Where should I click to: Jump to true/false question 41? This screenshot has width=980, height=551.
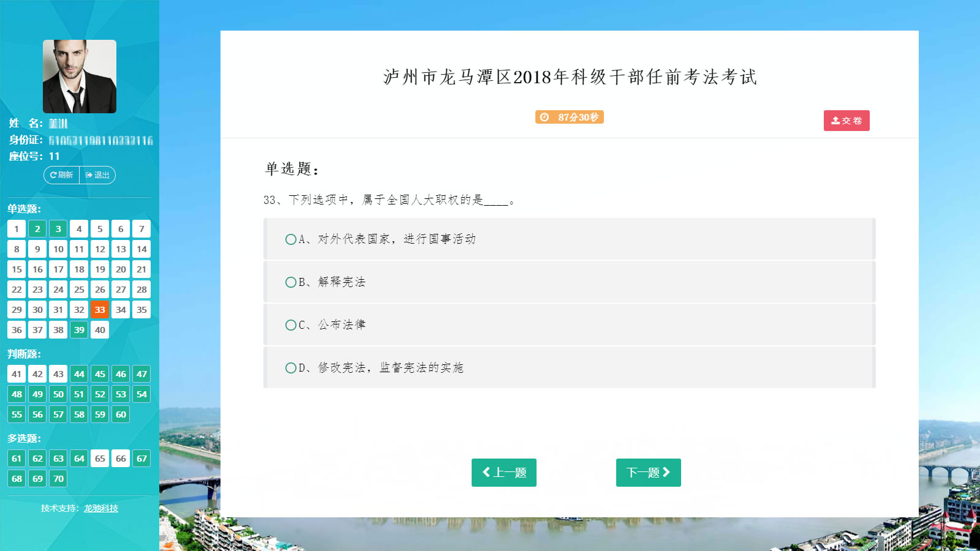point(17,374)
